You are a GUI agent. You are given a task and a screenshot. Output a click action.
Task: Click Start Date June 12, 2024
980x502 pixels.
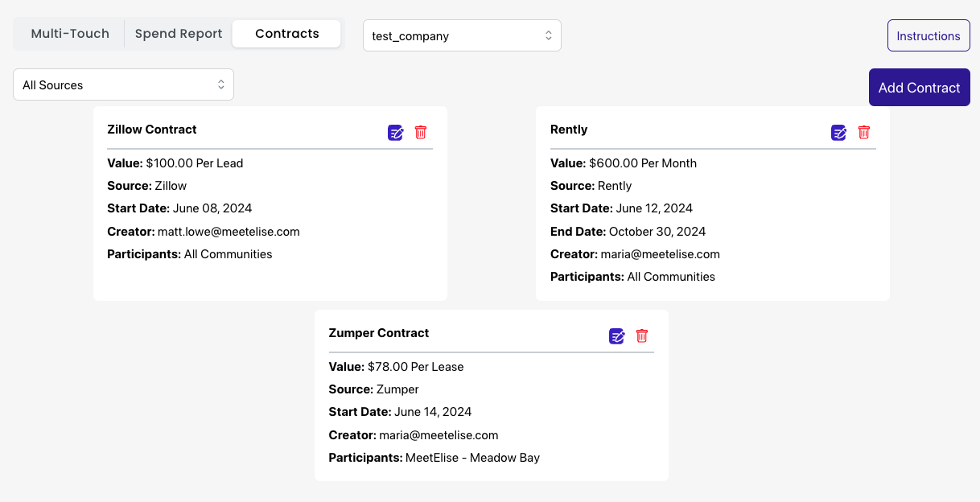(622, 208)
